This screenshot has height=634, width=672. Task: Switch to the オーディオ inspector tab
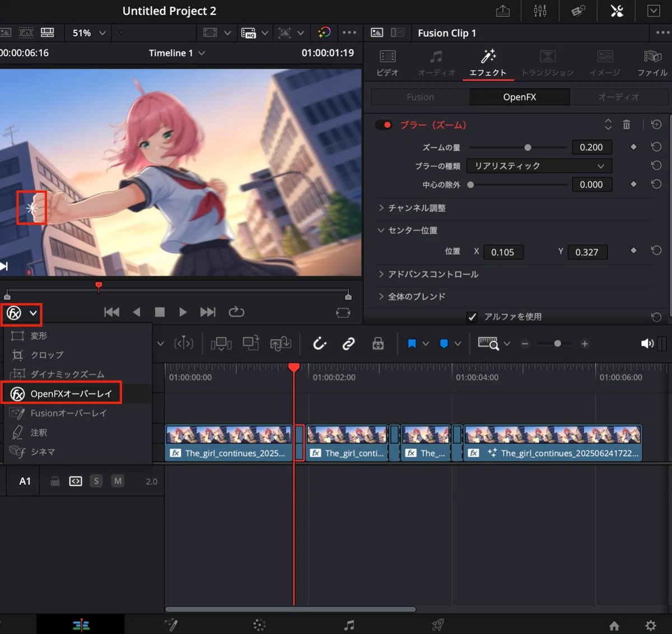click(x=436, y=63)
